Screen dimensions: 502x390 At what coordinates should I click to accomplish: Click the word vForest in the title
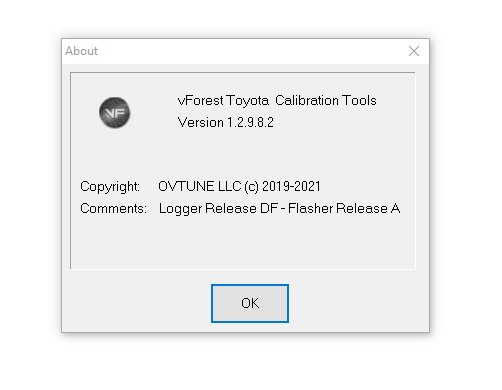(200, 101)
